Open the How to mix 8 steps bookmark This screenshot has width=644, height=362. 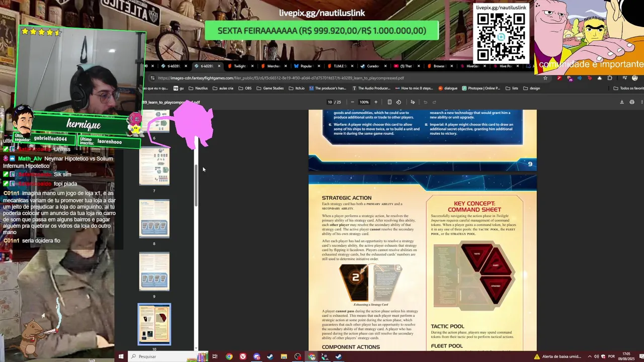click(414, 88)
